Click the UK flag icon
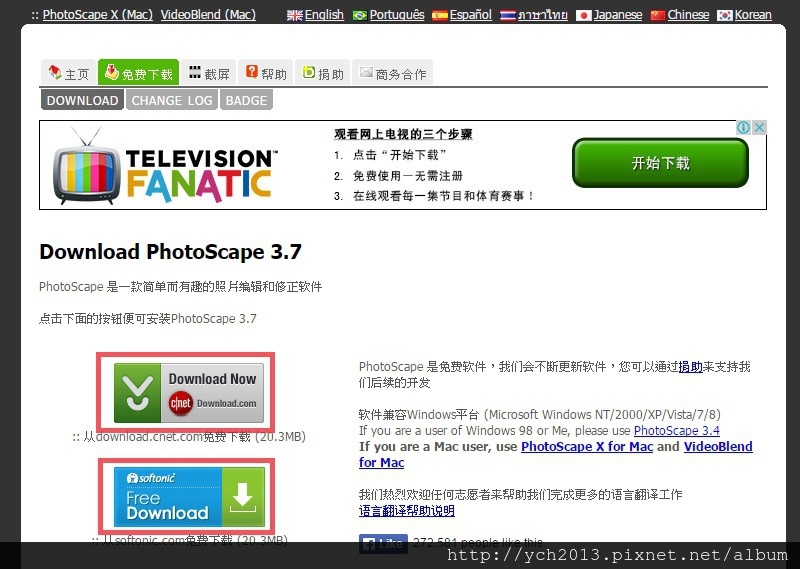This screenshot has width=800, height=569. [294, 16]
